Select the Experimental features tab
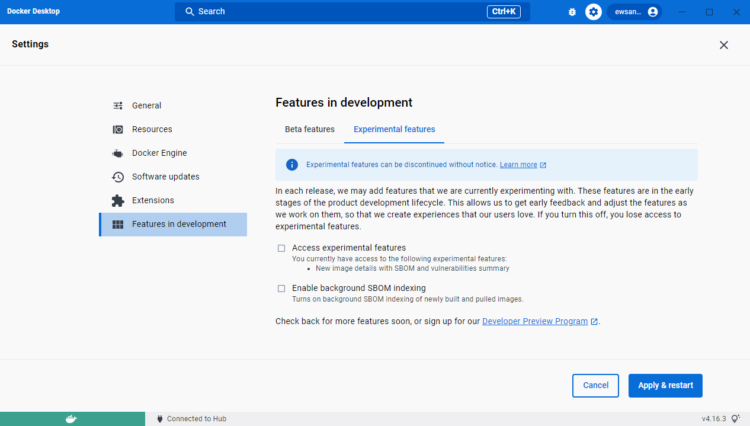The image size is (750, 426). point(394,129)
